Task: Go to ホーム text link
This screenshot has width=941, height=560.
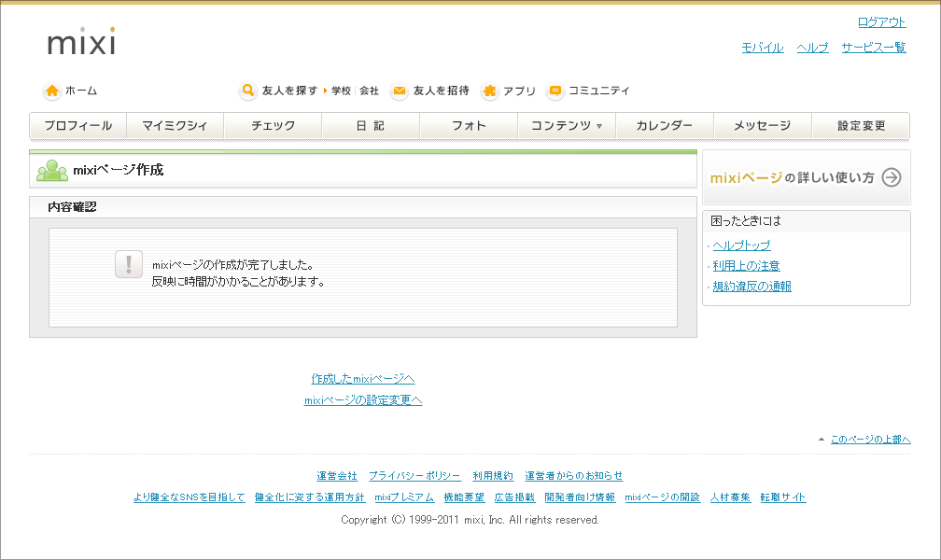Action: pos(81,91)
